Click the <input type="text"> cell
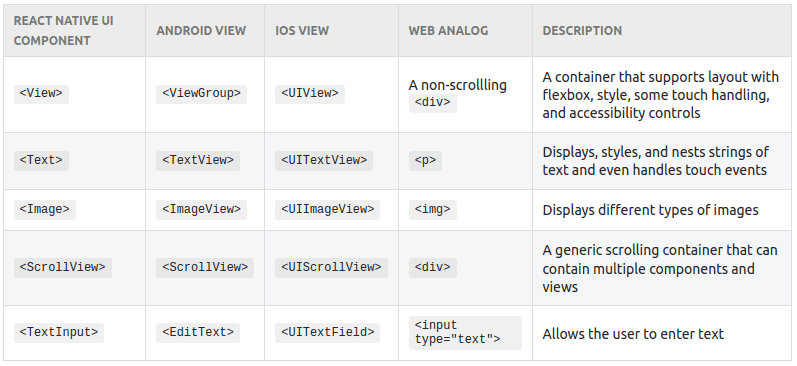Image resolution: width=797 pixels, height=366 pixels. tap(465, 333)
